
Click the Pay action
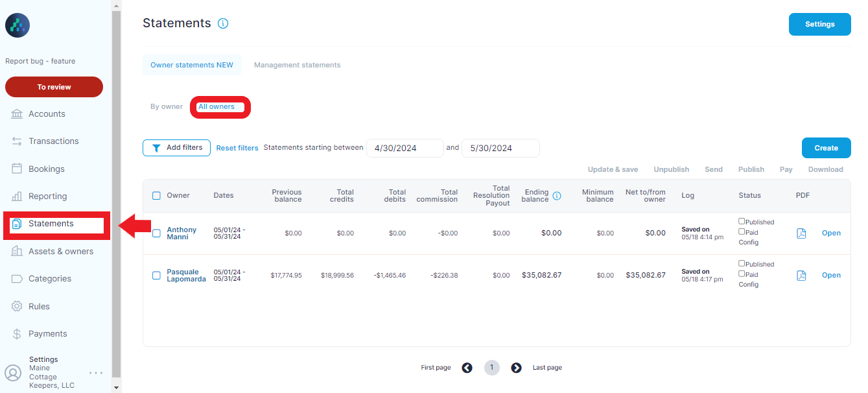[786, 169]
